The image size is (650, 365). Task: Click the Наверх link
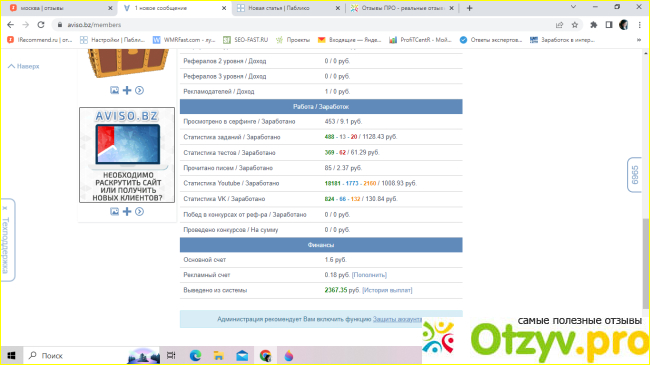pos(24,66)
